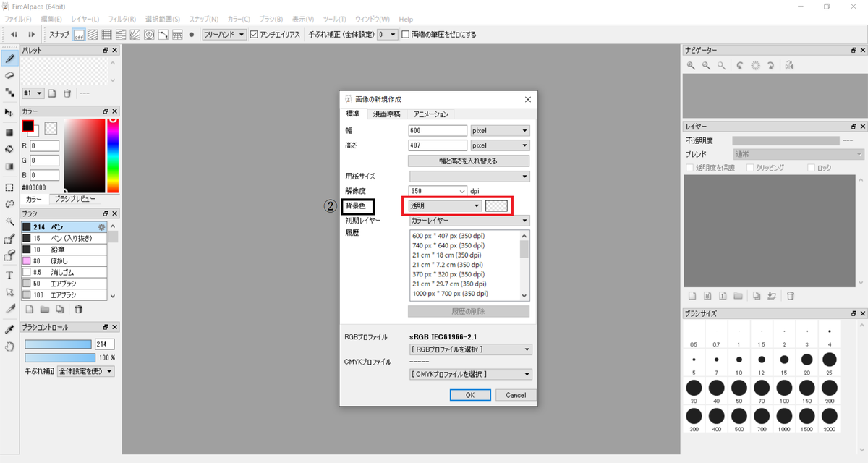
Task: Click the zoom in icon in Navigator
Action: pyautogui.click(x=692, y=65)
